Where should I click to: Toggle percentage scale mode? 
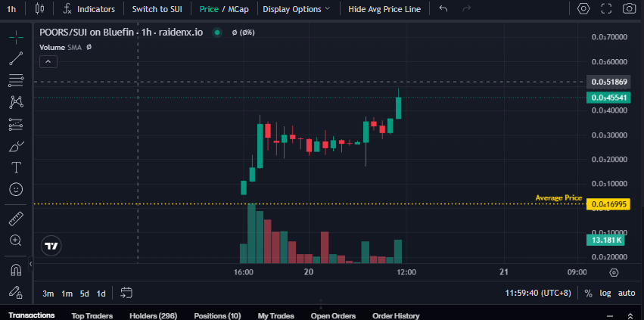coord(588,294)
